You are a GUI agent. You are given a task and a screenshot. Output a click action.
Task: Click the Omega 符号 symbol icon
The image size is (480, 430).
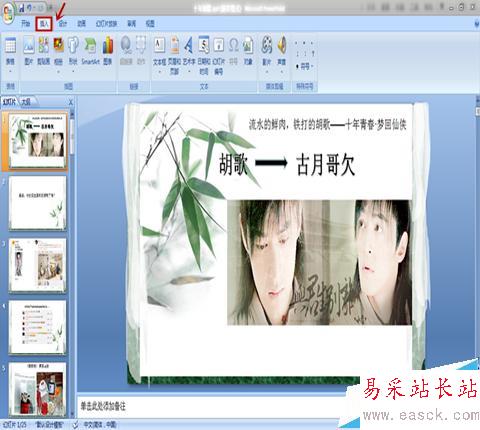pos(234,51)
